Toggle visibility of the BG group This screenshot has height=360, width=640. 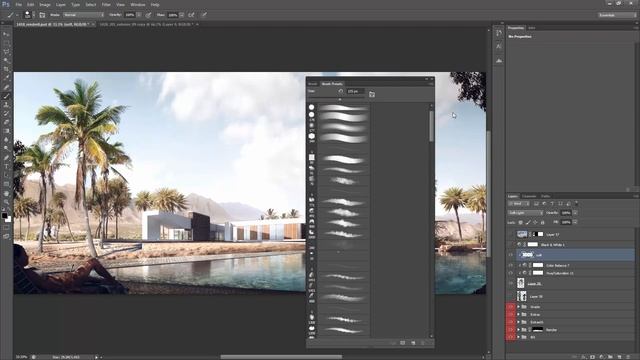pos(511,338)
